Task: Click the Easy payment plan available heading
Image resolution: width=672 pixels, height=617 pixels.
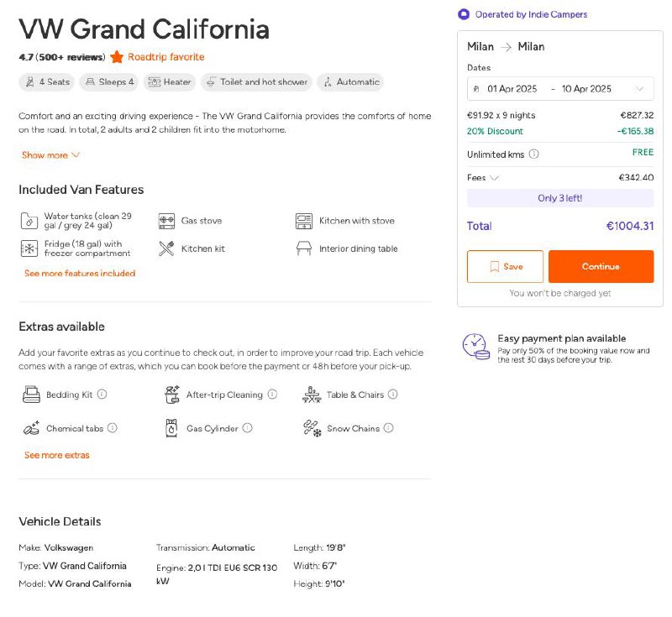Action: [x=562, y=338]
